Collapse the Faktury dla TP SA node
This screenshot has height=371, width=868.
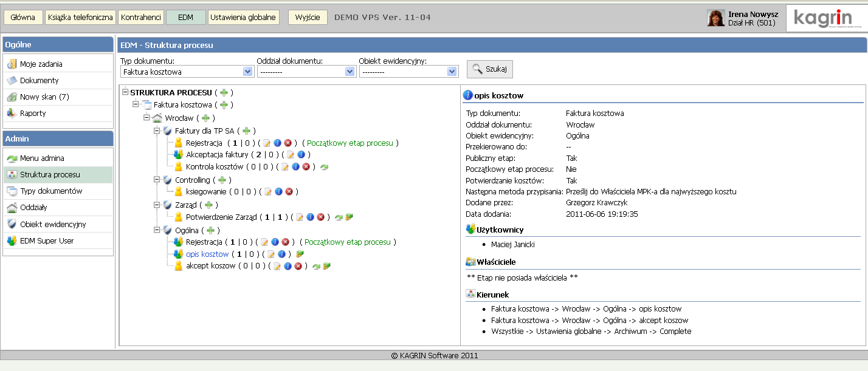coord(157,130)
